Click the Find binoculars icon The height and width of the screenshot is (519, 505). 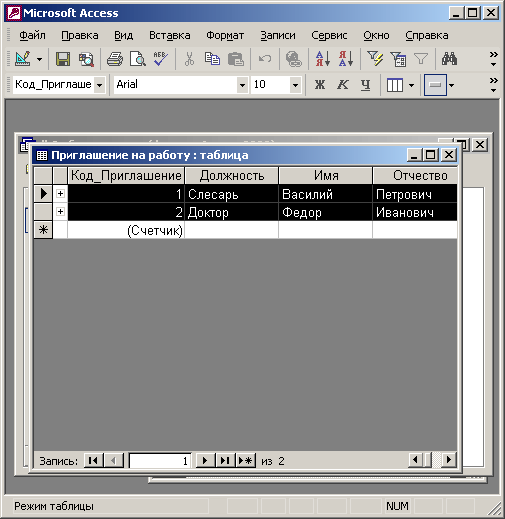449,59
